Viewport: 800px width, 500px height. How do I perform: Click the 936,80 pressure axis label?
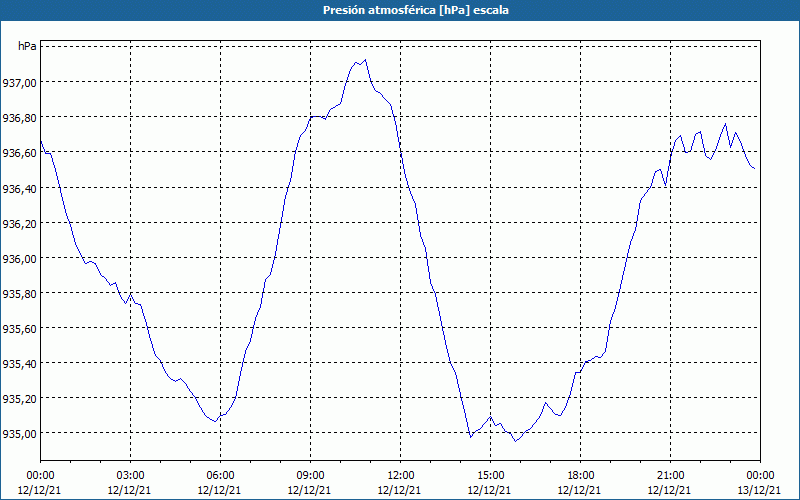20,118
